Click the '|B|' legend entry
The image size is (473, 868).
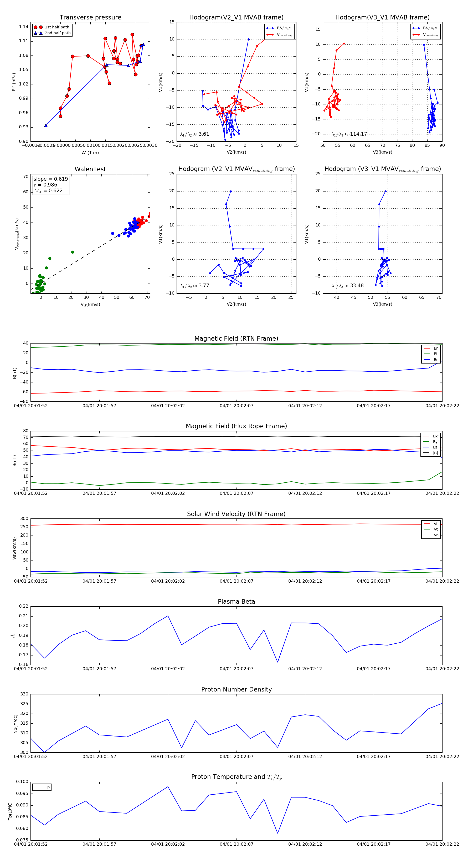pos(431,453)
